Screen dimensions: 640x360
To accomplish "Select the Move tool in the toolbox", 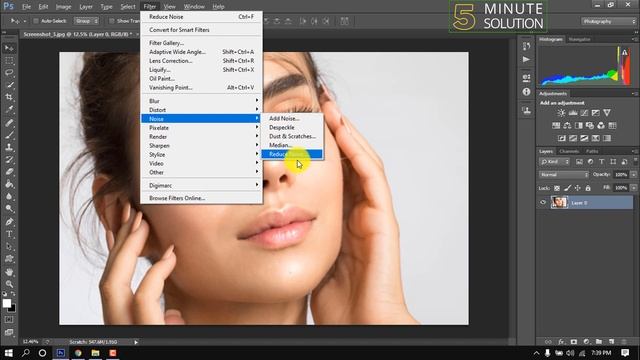I will pyautogui.click(x=9, y=48).
